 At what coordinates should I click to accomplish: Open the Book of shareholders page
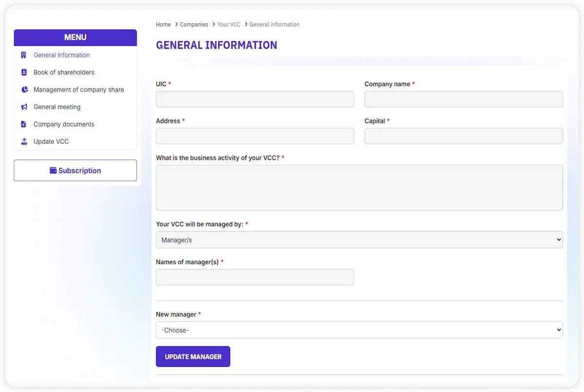pos(64,72)
